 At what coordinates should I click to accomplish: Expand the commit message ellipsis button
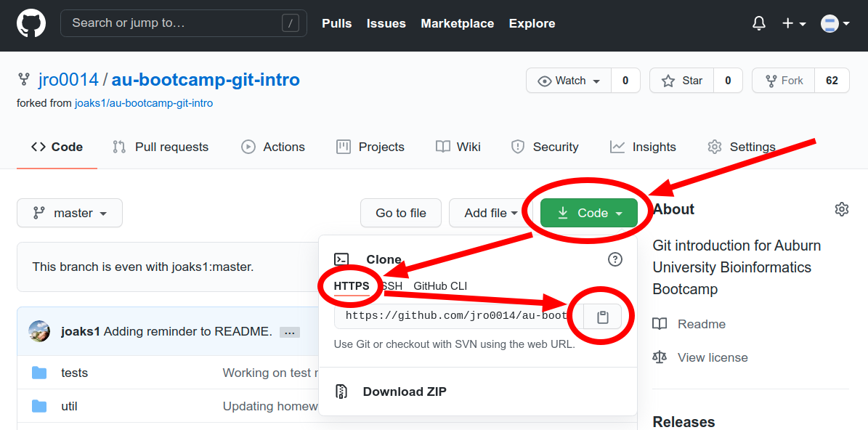290,333
